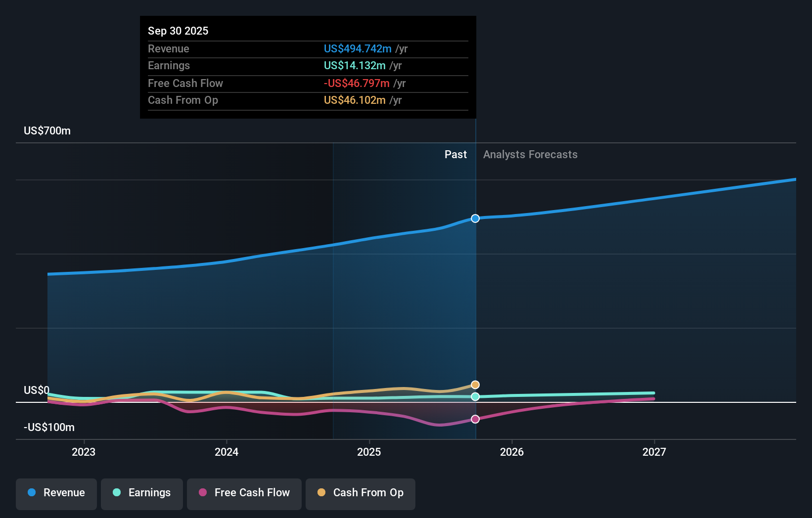Select the blue Revenue data point marker

475,218
